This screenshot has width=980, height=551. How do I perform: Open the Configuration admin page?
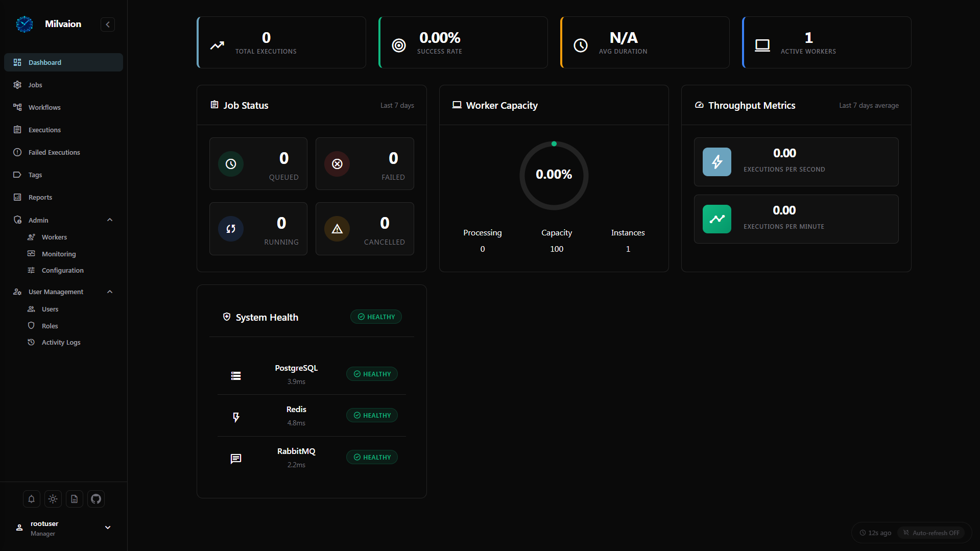(62, 270)
